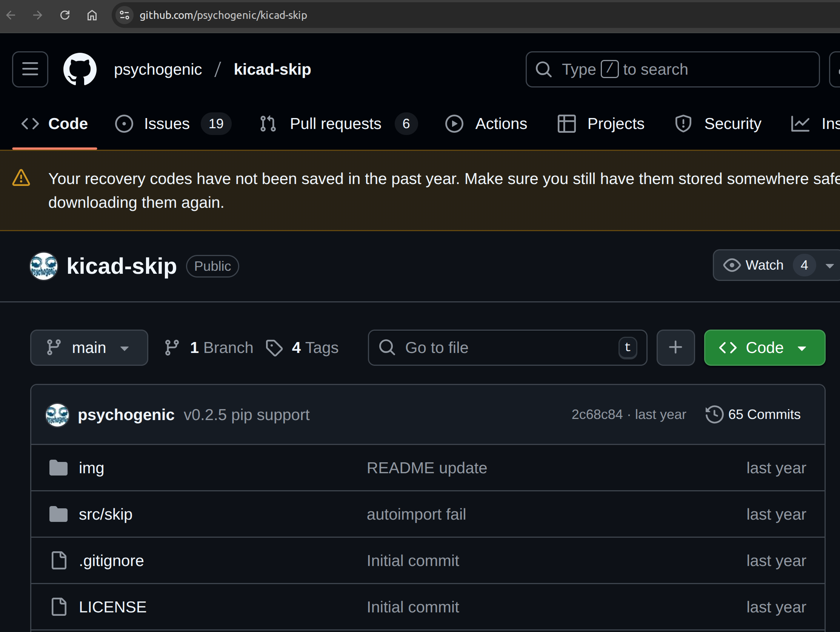This screenshot has width=840, height=632.
Task: Click the kicad-skip repository avatar
Action: pyautogui.click(x=44, y=266)
